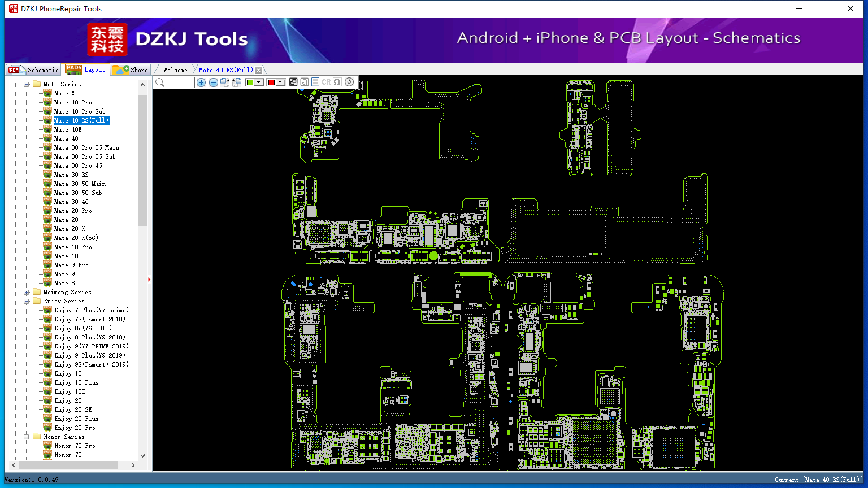Image resolution: width=868 pixels, height=488 pixels.
Task: Open Enjoy 9S(Psmart+ 2019) layout
Action: (92, 364)
